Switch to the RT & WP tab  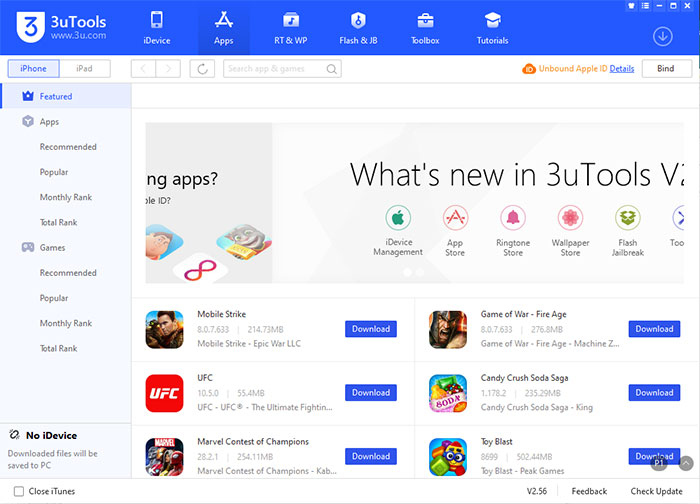pyautogui.click(x=291, y=27)
